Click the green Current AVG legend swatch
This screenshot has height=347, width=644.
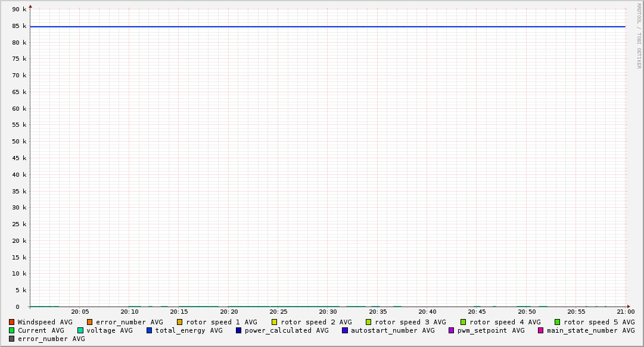[12, 330]
